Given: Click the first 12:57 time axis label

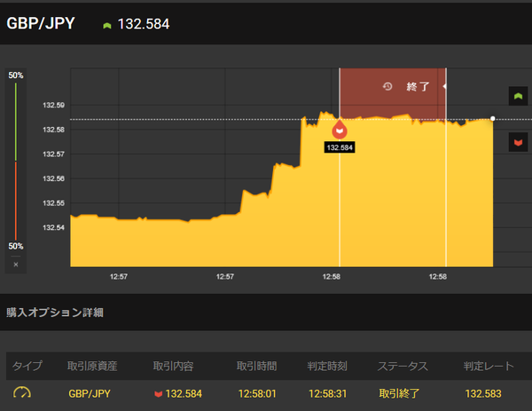Looking at the screenshot, I should (x=119, y=276).
